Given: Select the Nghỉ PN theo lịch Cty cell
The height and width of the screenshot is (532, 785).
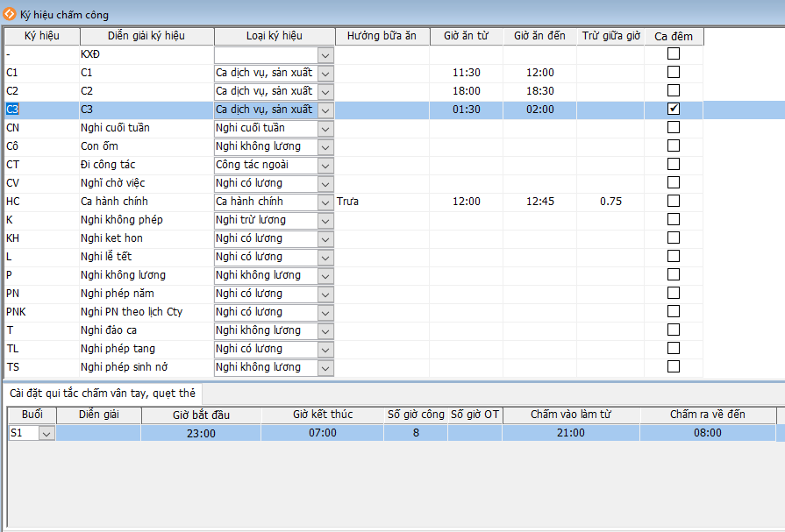Looking at the screenshot, I should coord(146,312).
